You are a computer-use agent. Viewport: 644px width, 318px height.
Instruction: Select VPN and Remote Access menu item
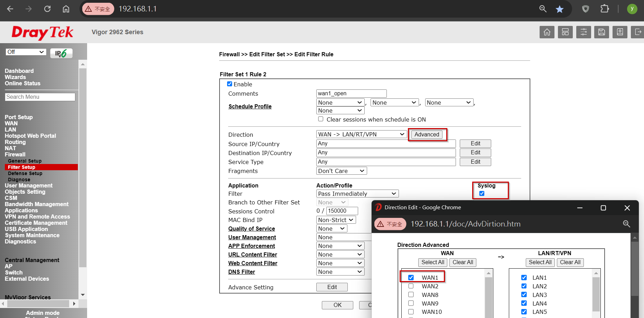click(37, 216)
